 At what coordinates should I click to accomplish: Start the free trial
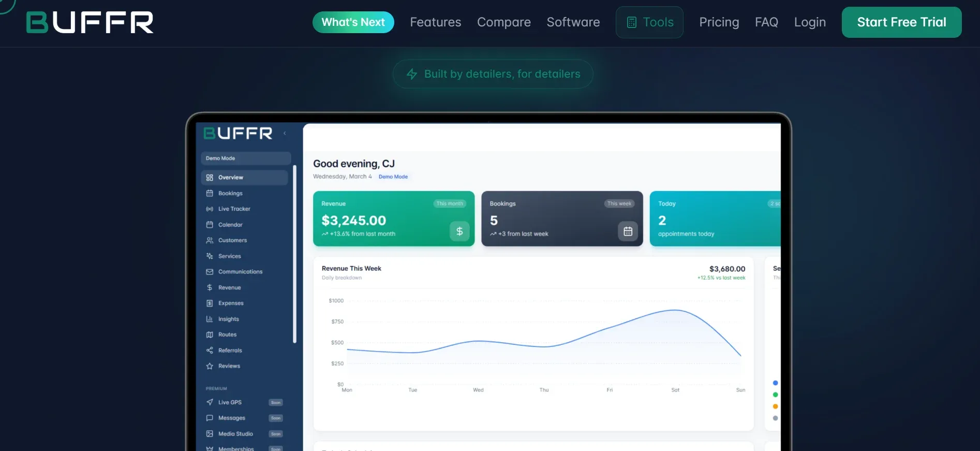click(x=902, y=22)
